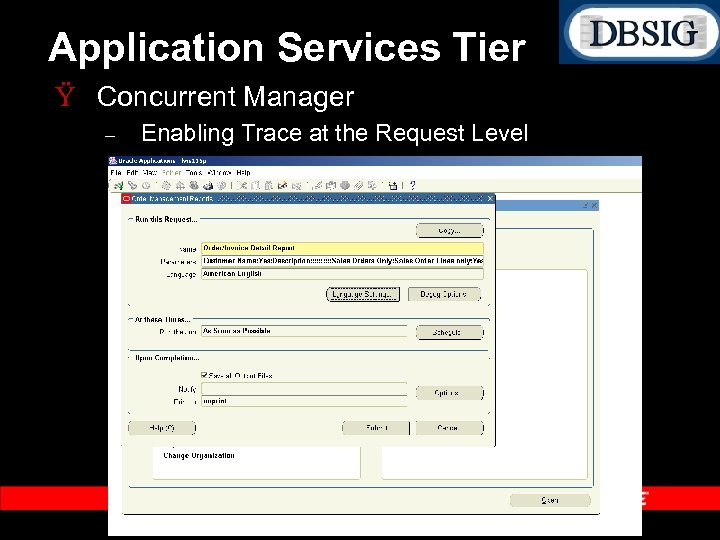Click the Save toolbar icon

coord(166,186)
